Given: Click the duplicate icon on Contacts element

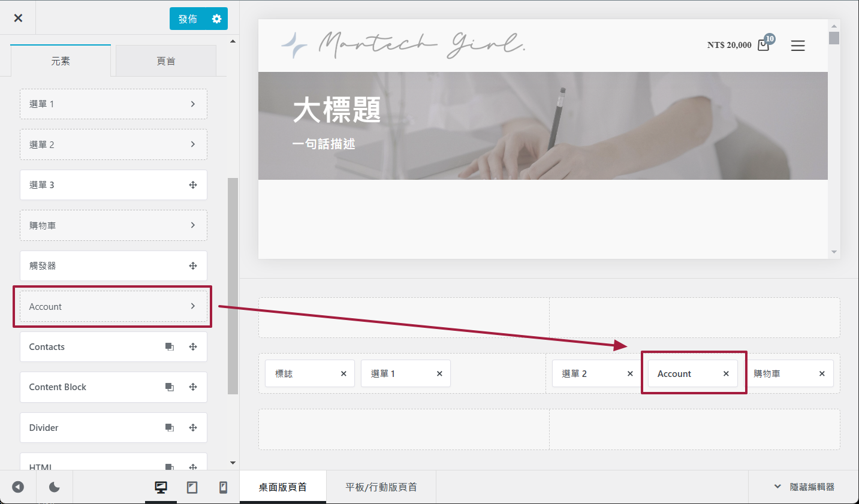Looking at the screenshot, I should pos(170,347).
